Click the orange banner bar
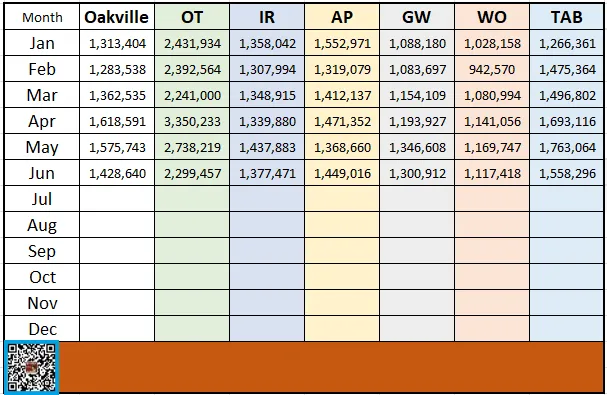The width and height of the screenshot is (607, 395). [331, 367]
